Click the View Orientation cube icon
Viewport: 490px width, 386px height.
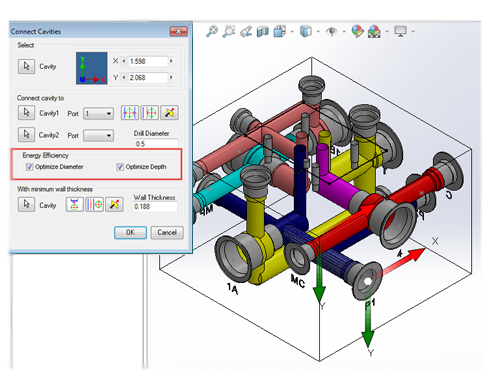(x=280, y=32)
